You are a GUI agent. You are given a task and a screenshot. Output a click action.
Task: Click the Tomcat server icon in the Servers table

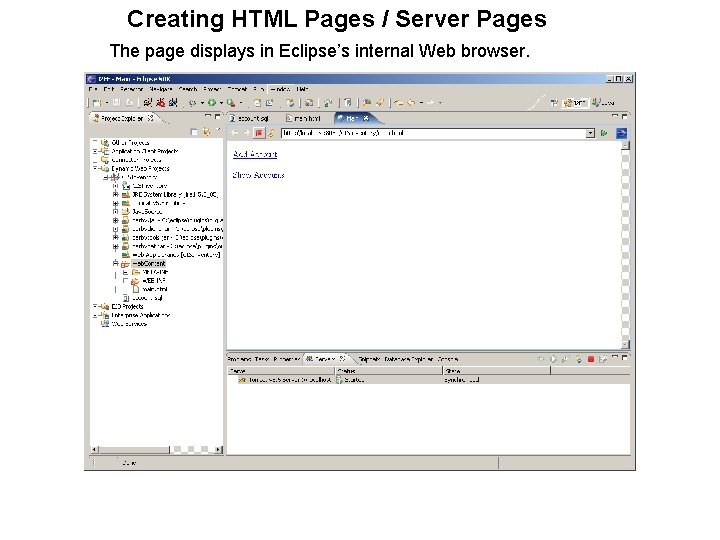tap(242, 380)
